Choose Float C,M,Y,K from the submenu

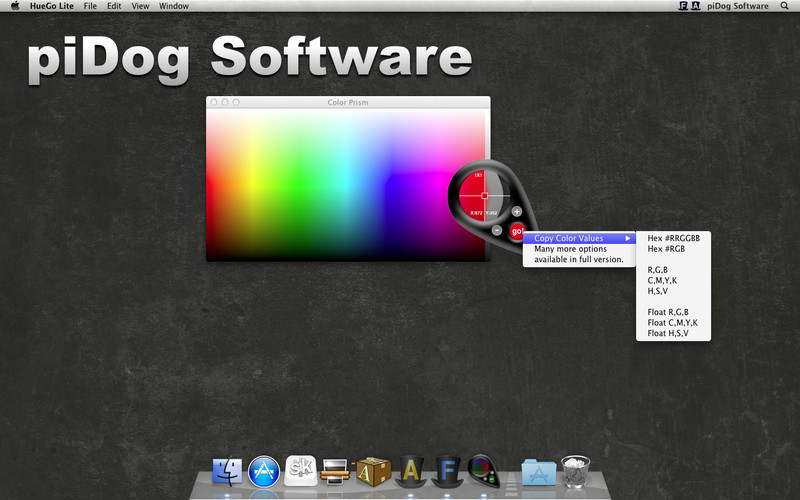click(673, 323)
